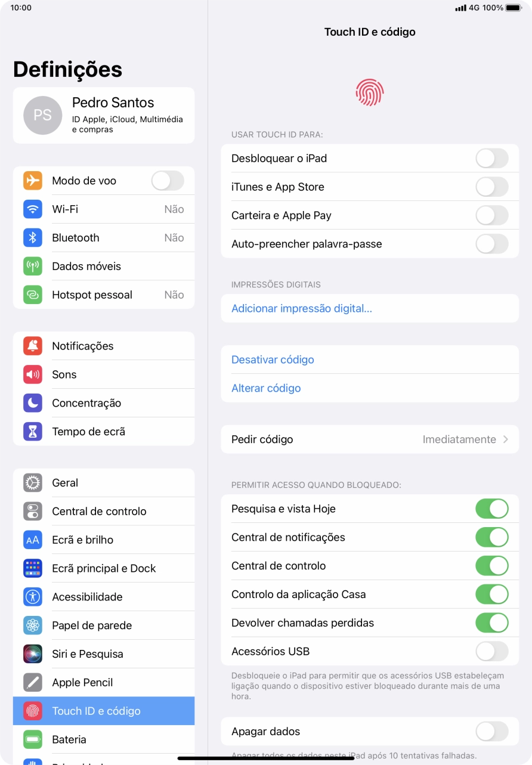Expand Pedir código Imediatamente chevron
Viewport: 532px width, 765px height.
pos(505,439)
